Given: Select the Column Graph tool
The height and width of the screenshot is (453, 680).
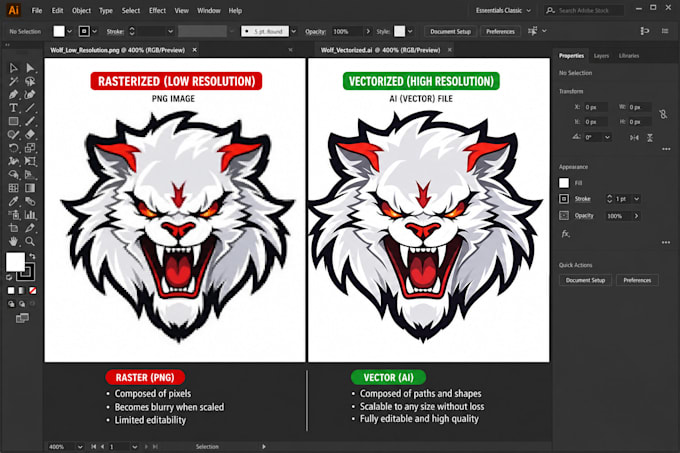Looking at the screenshot, I should tap(30, 215).
